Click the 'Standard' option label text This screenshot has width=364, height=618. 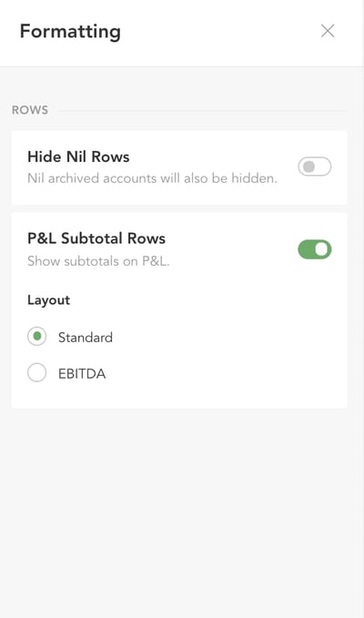tap(86, 338)
